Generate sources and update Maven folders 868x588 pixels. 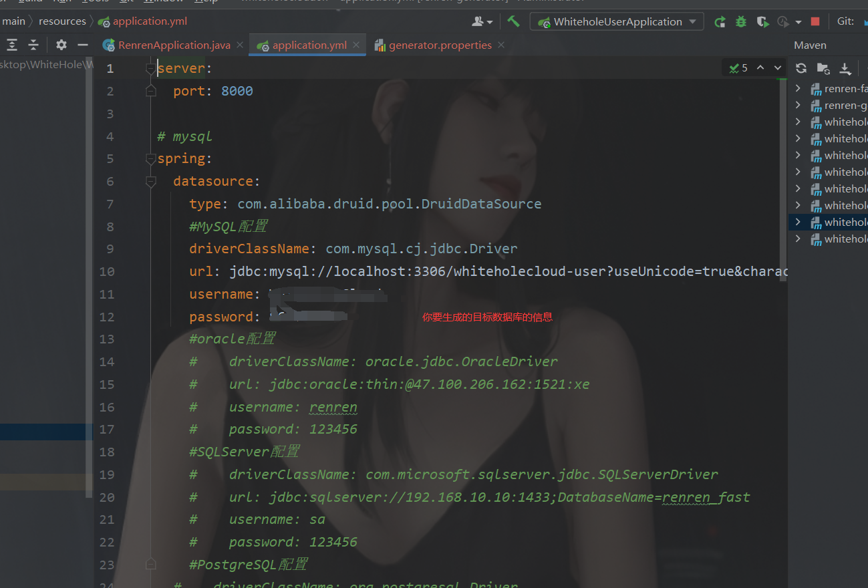coord(823,68)
